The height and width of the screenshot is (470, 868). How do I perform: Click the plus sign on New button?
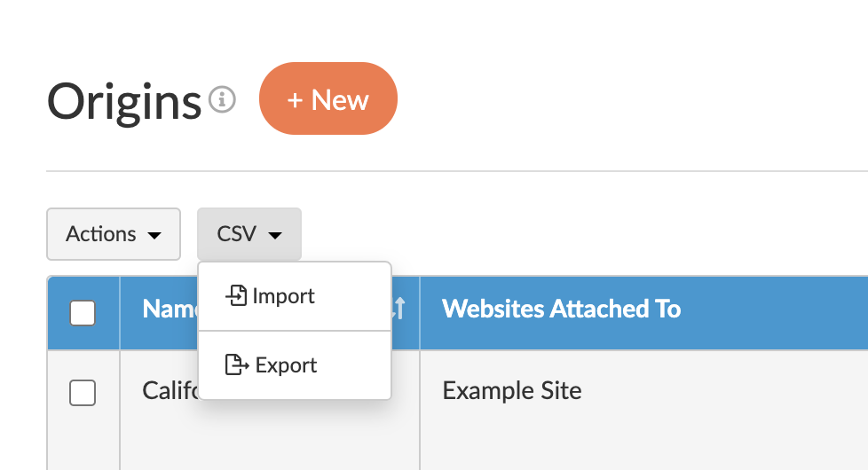click(x=296, y=99)
